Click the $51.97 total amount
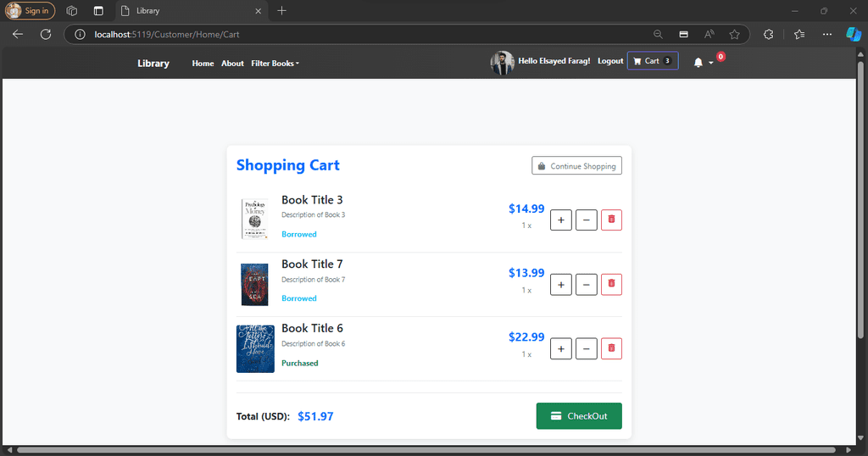Screen dimensions: 868x456 [x=315, y=416]
